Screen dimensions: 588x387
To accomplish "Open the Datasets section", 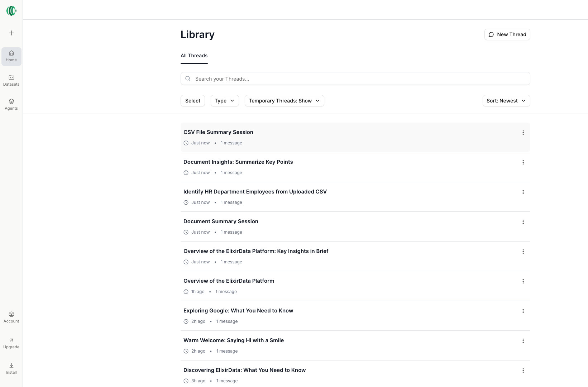I will (x=11, y=80).
